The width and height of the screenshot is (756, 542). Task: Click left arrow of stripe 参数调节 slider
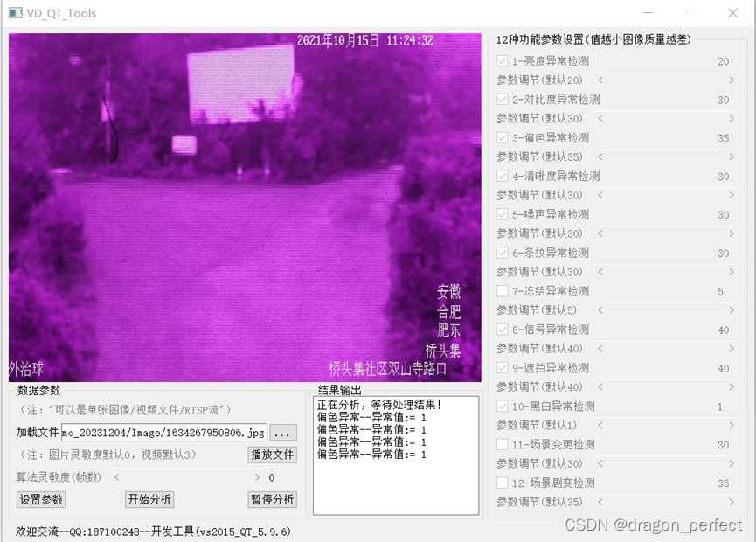(x=600, y=272)
